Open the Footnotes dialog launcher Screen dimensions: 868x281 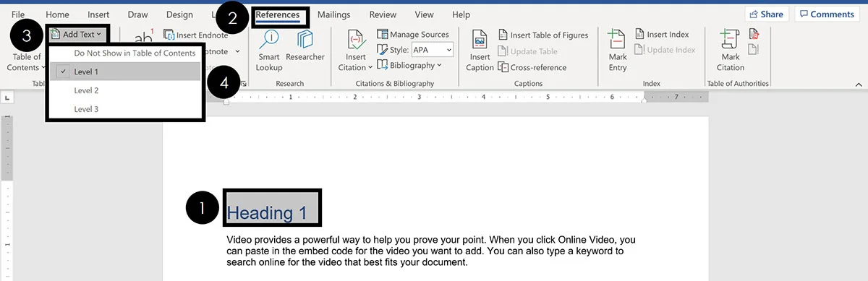pyautogui.click(x=244, y=85)
